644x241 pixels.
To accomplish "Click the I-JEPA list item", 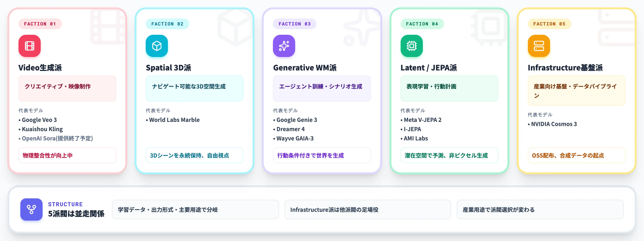I will point(411,129).
